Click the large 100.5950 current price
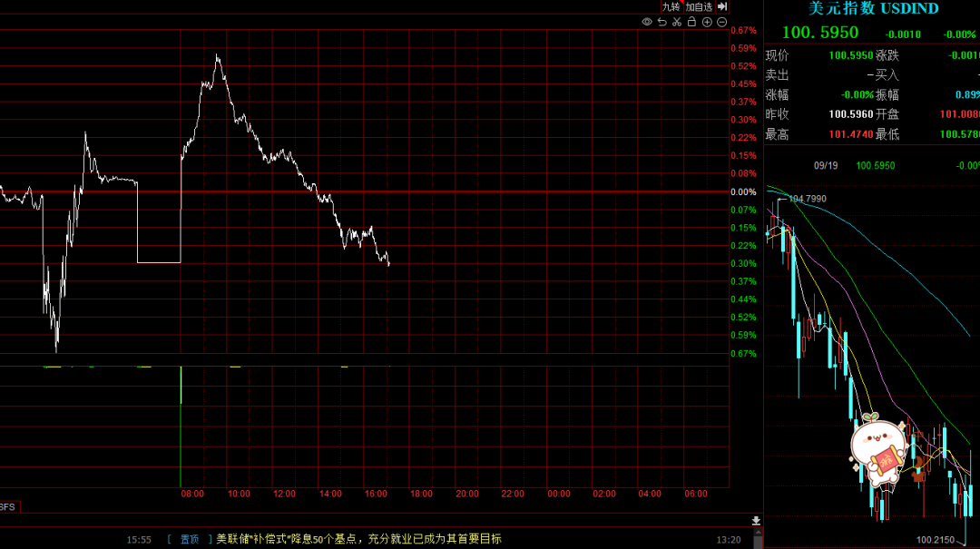 click(820, 33)
